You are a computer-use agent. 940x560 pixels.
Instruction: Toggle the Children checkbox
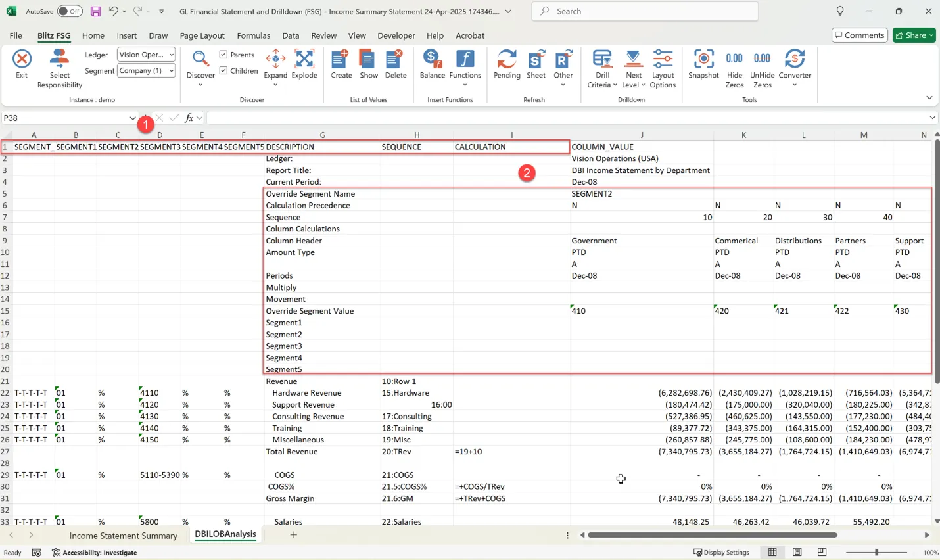click(x=223, y=70)
